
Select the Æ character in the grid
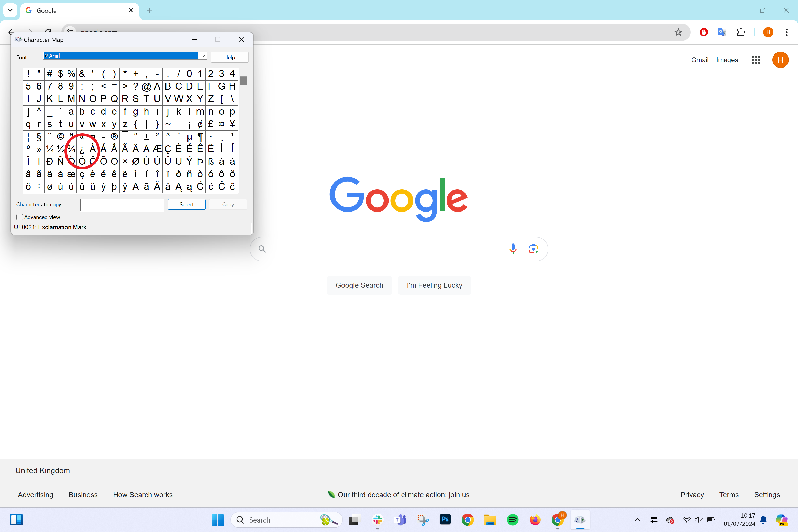157,149
